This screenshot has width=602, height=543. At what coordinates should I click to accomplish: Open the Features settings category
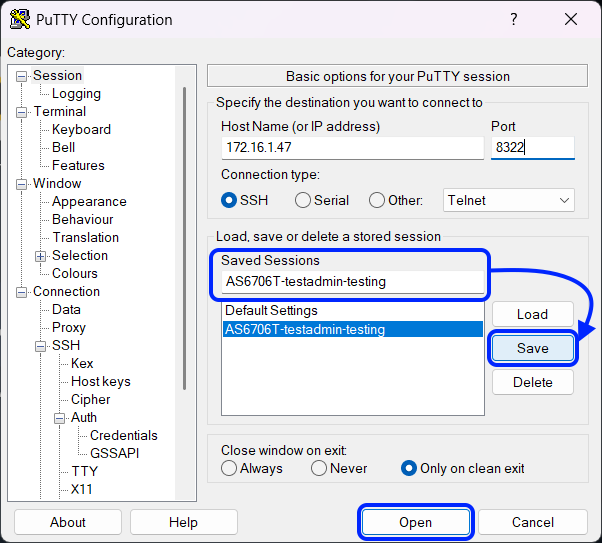(x=78, y=166)
